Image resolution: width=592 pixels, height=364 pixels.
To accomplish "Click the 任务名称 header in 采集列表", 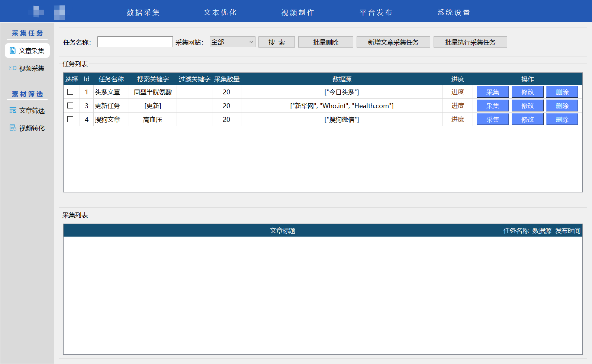I will tap(516, 231).
